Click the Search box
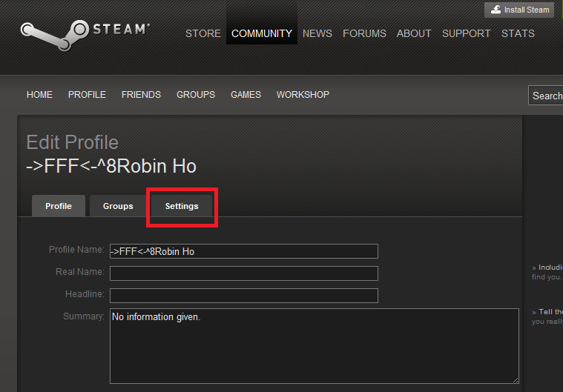The height and width of the screenshot is (392, 563). [x=545, y=96]
